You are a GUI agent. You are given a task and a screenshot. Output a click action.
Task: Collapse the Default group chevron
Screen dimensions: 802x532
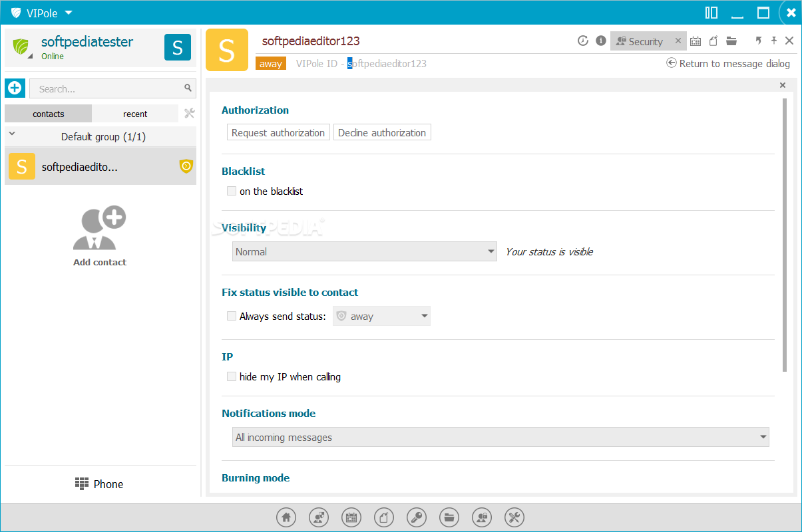tap(12, 134)
